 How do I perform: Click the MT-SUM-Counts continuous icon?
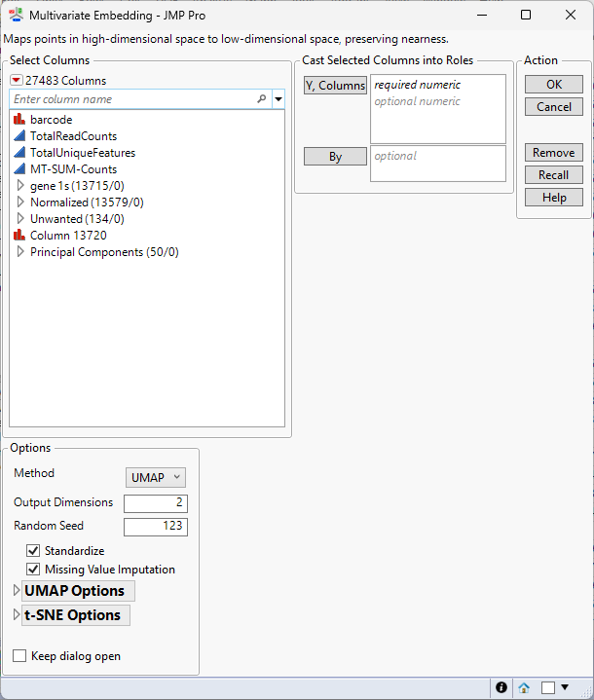pyautogui.click(x=19, y=168)
